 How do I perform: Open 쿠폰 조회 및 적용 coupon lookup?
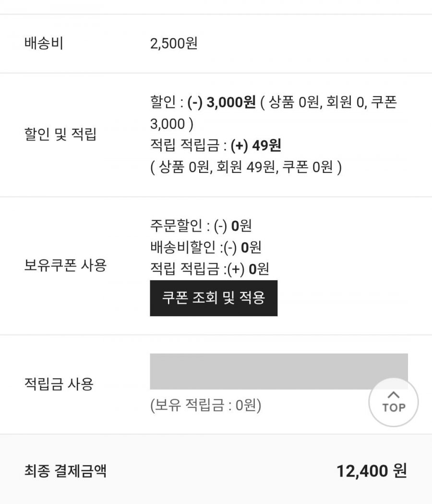click(214, 298)
